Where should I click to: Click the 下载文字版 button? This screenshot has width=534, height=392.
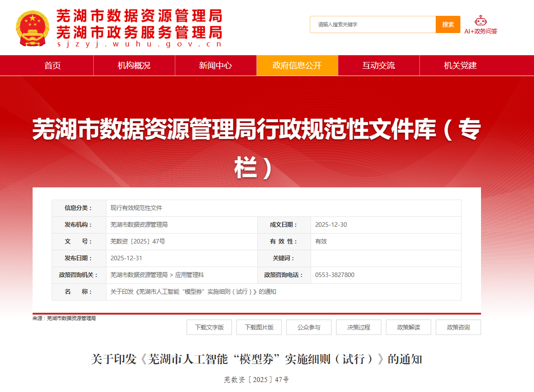209,327
